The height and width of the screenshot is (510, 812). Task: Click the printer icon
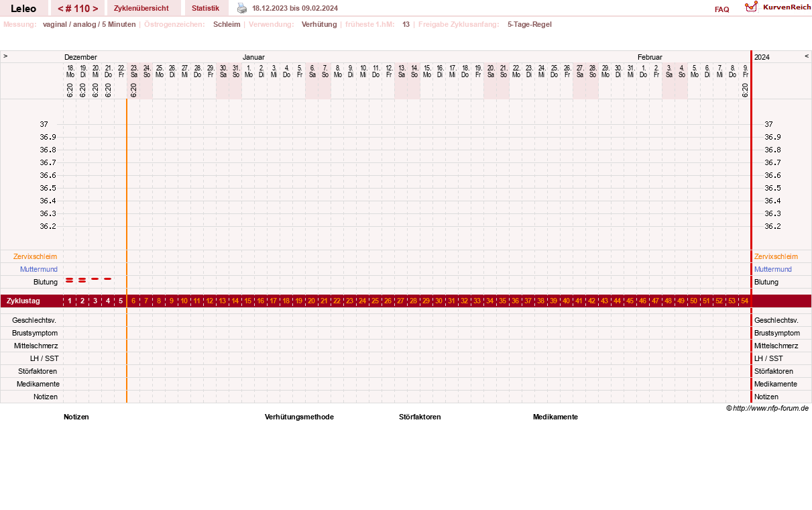click(x=242, y=8)
